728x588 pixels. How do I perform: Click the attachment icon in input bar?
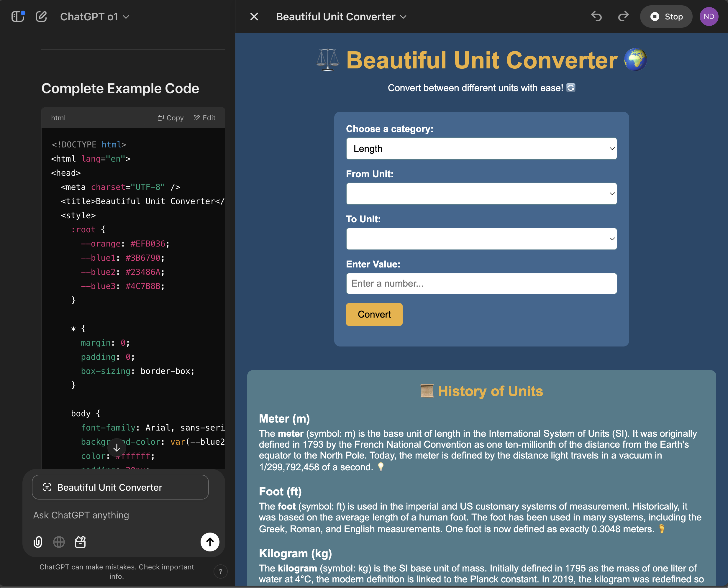(37, 542)
